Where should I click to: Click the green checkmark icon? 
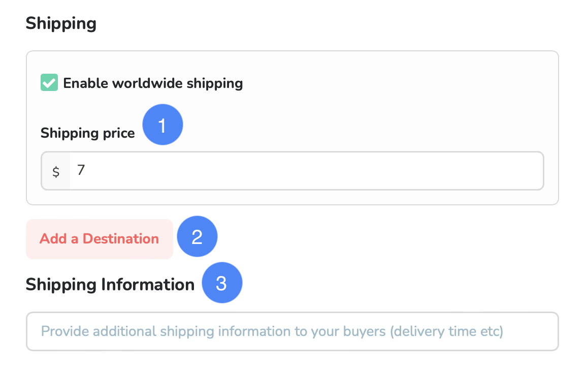click(x=49, y=83)
